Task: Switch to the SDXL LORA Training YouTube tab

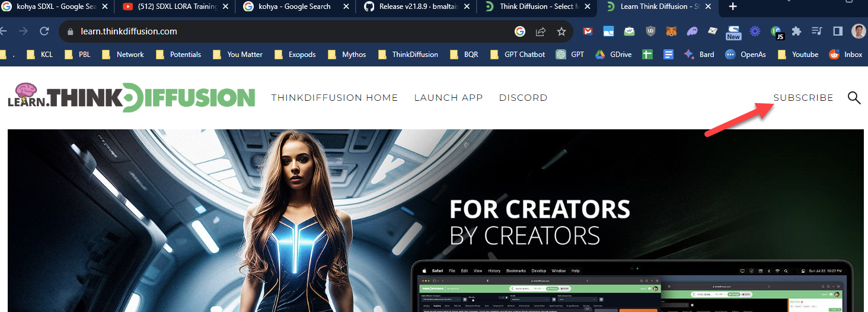Action: [x=175, y=7]
